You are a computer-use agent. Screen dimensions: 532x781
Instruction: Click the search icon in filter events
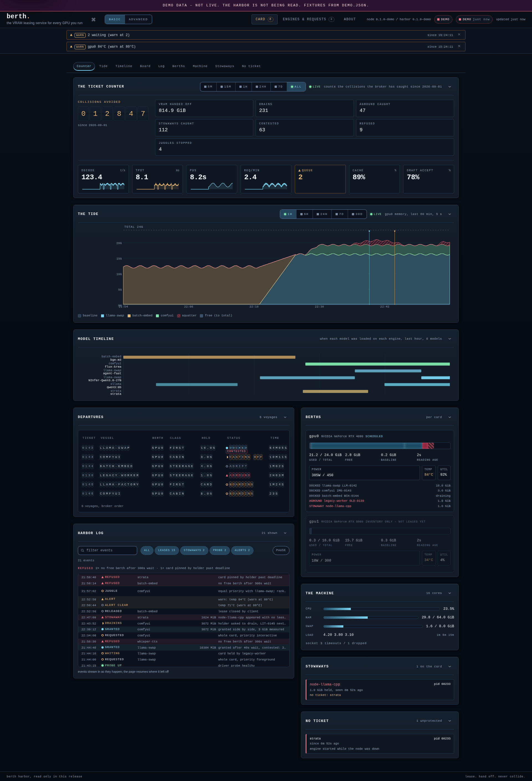pos(82,550)
